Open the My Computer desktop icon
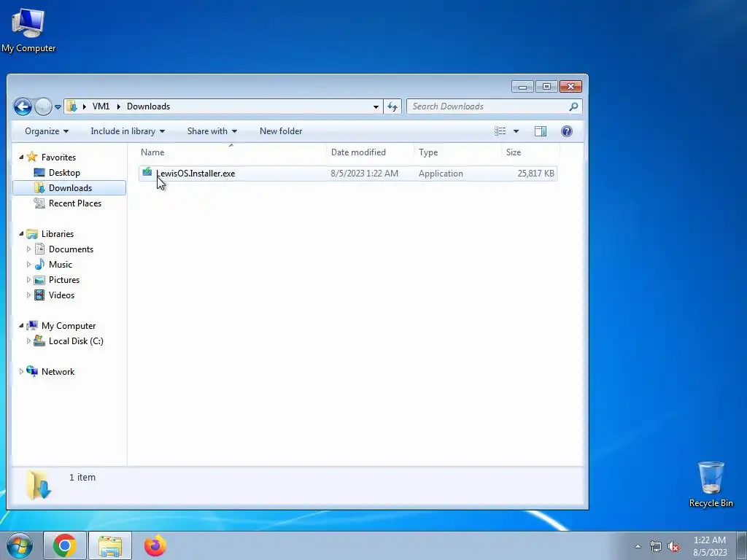 [28, 31]
